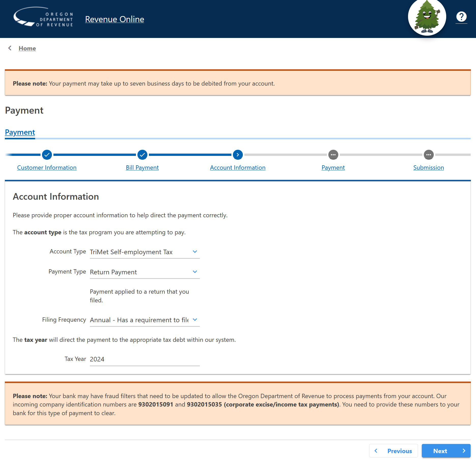
Task: Open the Bill Payment step
Action: [x=142, y=167]
